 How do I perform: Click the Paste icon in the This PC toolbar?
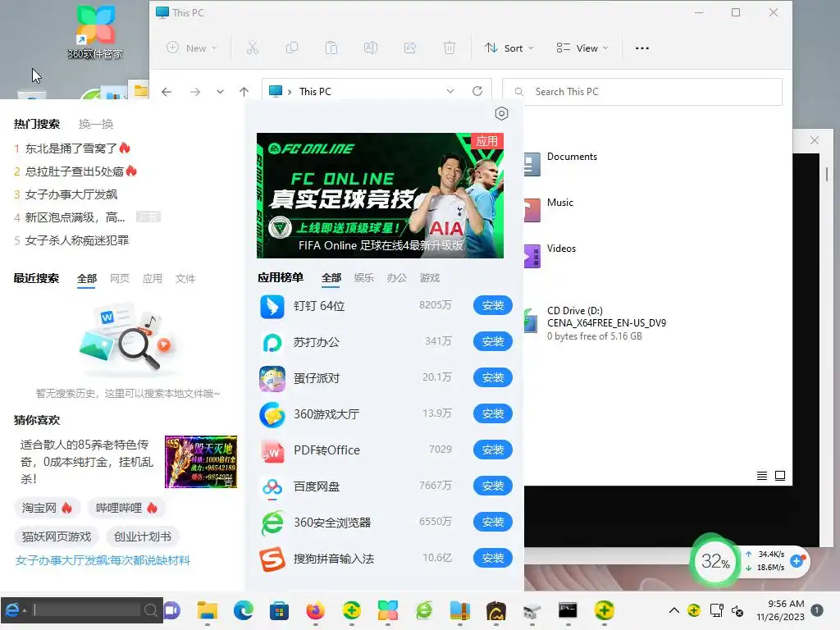tap(331, 48)
